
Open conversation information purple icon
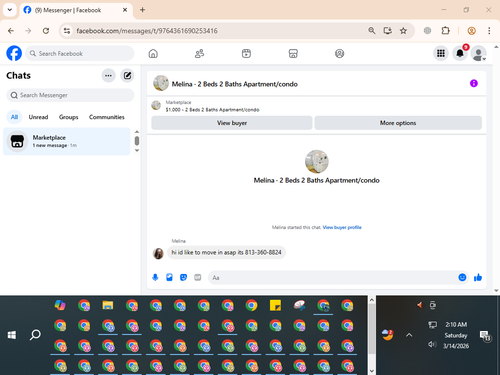[x=474, y=83]
